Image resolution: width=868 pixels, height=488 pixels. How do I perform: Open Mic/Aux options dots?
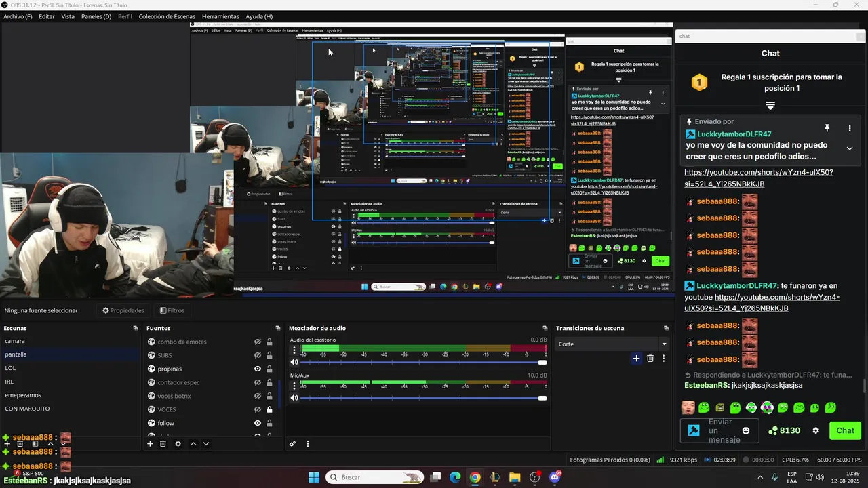pos(294,386)
